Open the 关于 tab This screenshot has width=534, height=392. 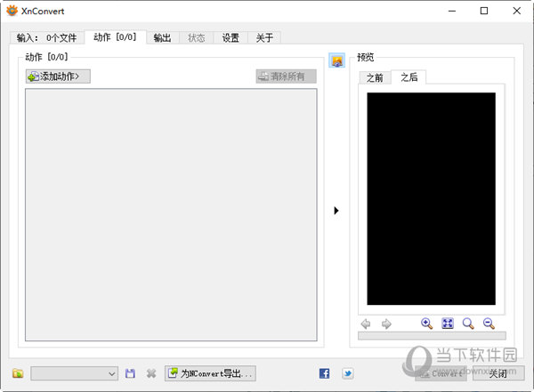[264, 37]
